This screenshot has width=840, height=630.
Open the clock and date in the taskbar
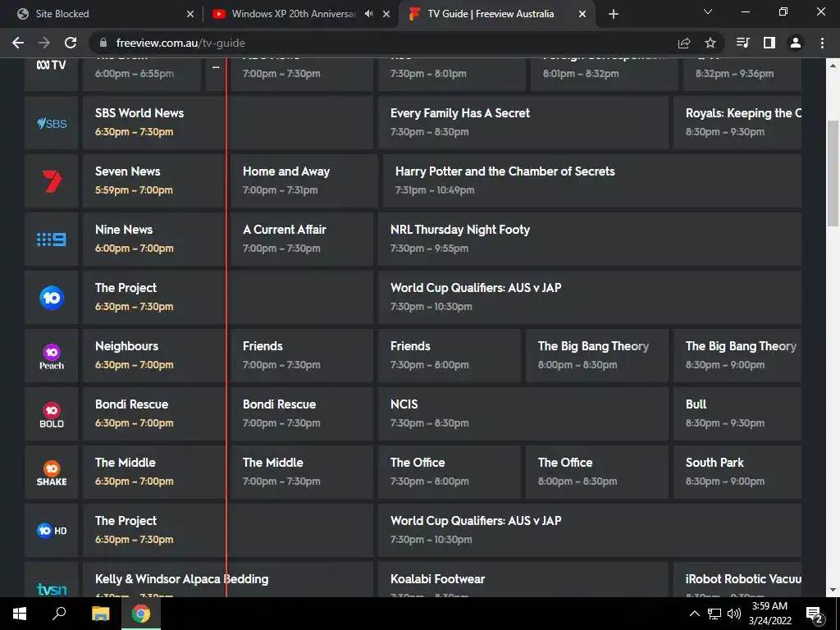point(769,614)
